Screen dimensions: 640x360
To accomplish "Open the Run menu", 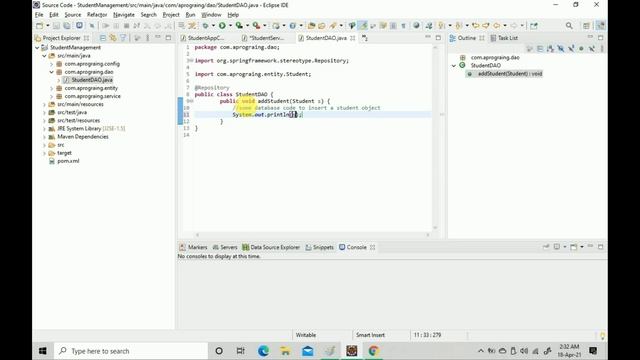I will [x=190, y=15].
